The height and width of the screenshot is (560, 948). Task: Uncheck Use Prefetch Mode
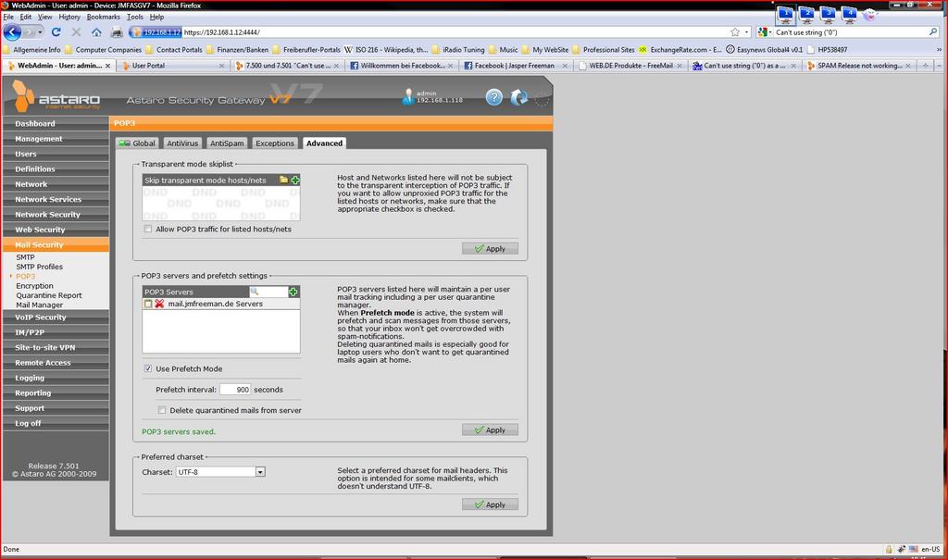coord(148,368)
